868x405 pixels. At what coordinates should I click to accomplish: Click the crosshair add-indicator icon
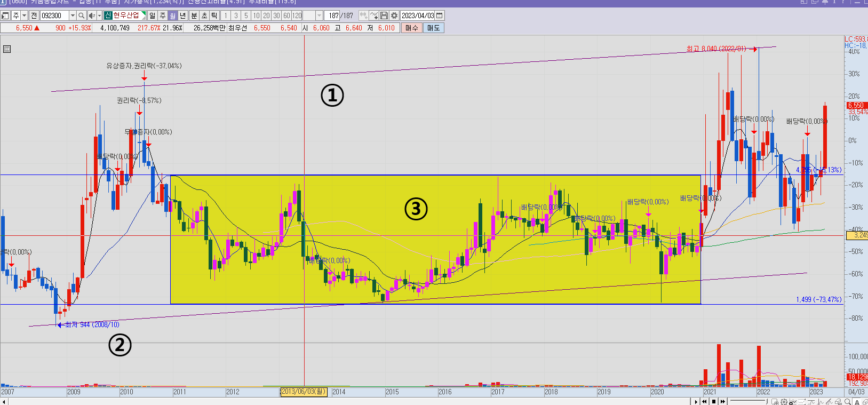click(374, 15)
